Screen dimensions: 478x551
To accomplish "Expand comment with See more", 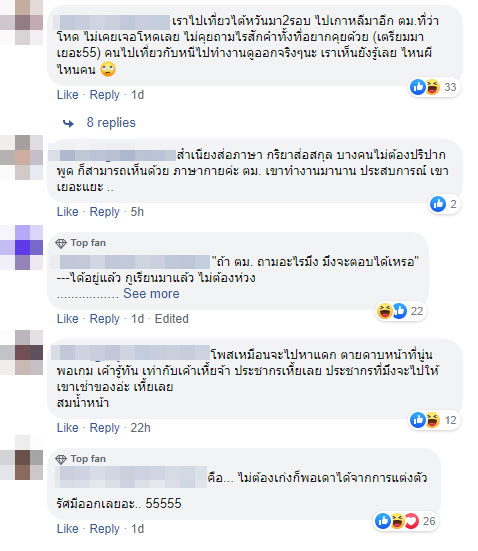I will 151,293.
